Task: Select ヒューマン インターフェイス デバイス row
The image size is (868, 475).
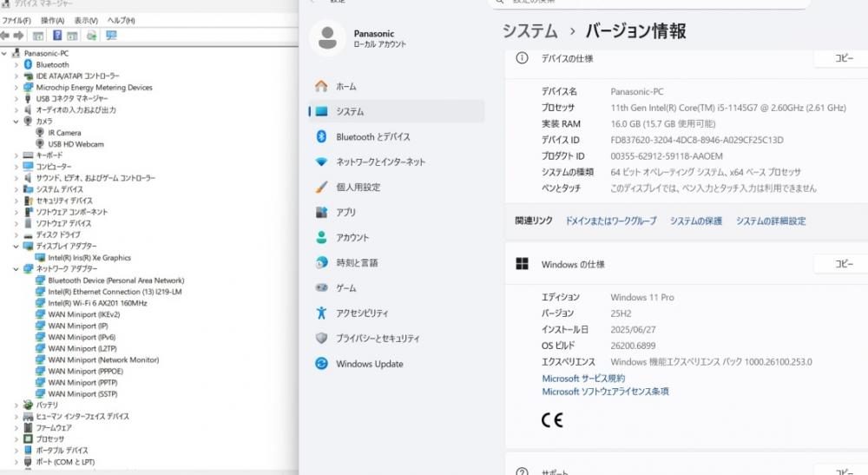Action: pos(82,416)
